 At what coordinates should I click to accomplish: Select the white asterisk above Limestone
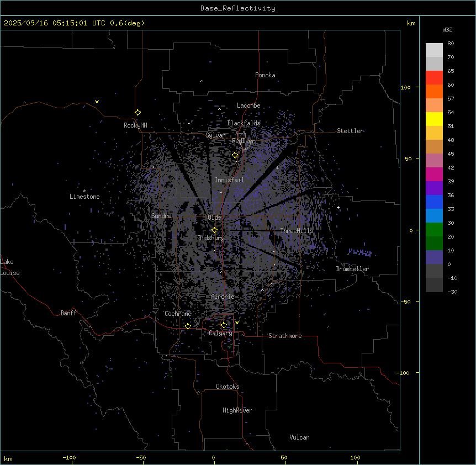(84, 191)
